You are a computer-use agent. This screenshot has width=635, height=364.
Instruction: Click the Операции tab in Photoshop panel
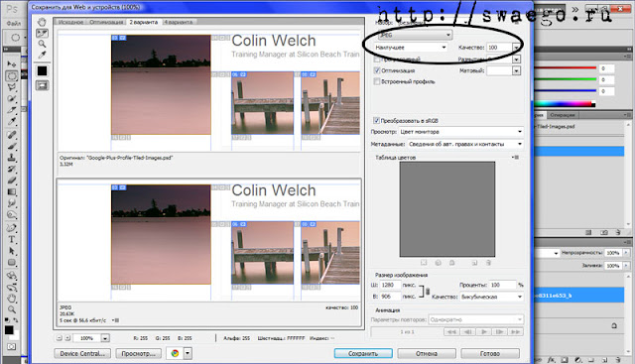[563, 115]
